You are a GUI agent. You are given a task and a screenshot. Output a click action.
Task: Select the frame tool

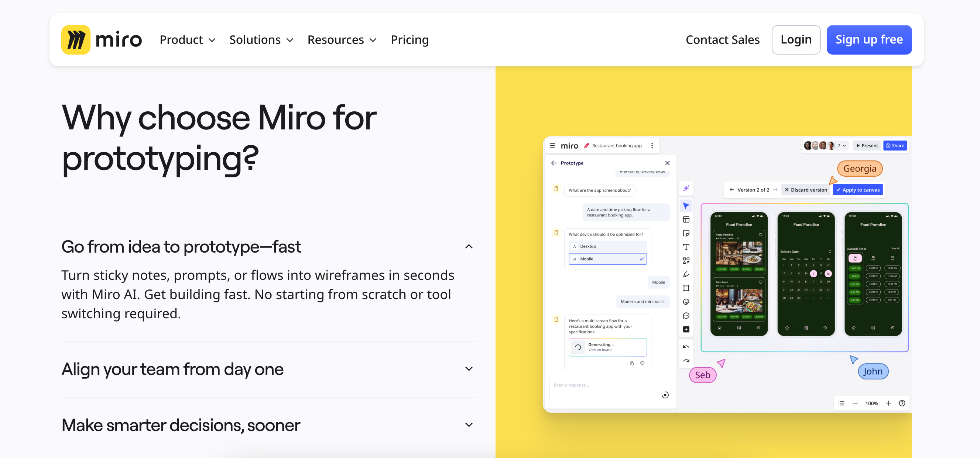(686, 288)
